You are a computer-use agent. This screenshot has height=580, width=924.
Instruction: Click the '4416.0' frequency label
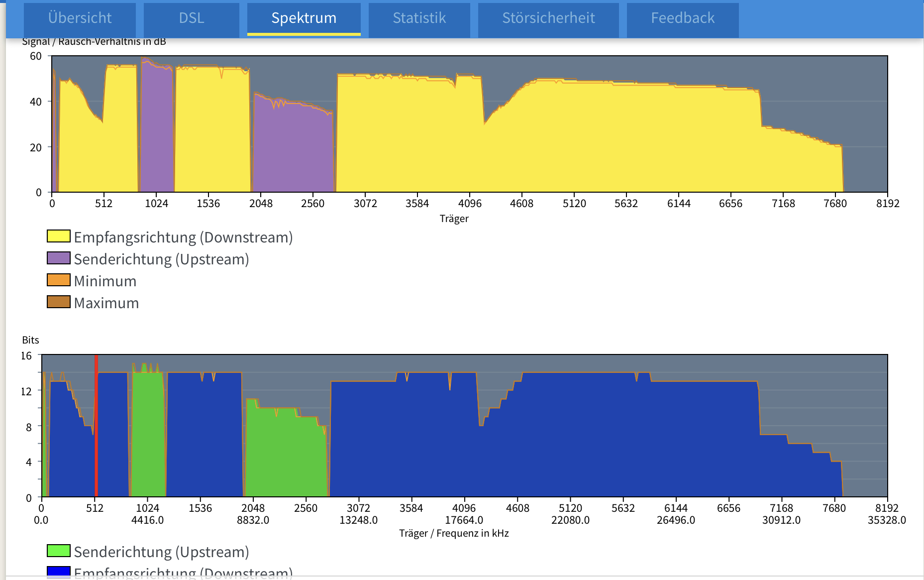[x=147, y=520]
